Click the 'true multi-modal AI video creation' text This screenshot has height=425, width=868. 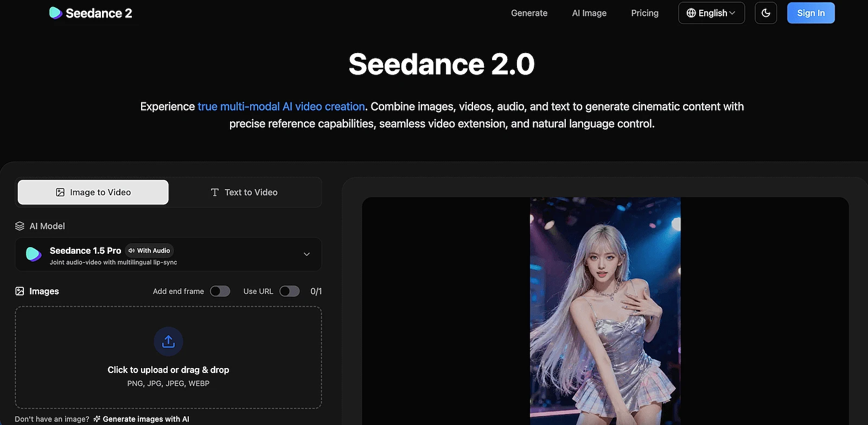[281, 107]
